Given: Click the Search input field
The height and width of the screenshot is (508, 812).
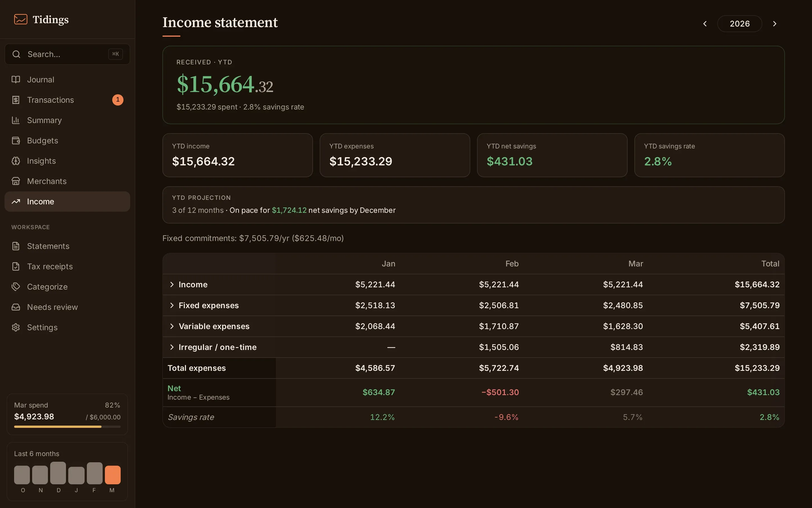Looking at the screenshot, I should [67, 54].
